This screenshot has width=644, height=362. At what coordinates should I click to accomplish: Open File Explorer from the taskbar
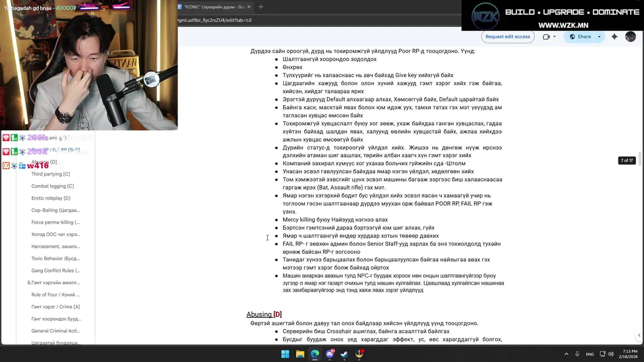pos(300,354)
